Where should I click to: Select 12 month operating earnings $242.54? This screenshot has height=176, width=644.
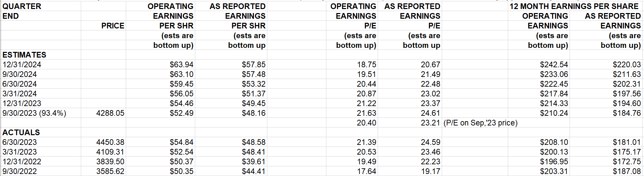554,65
